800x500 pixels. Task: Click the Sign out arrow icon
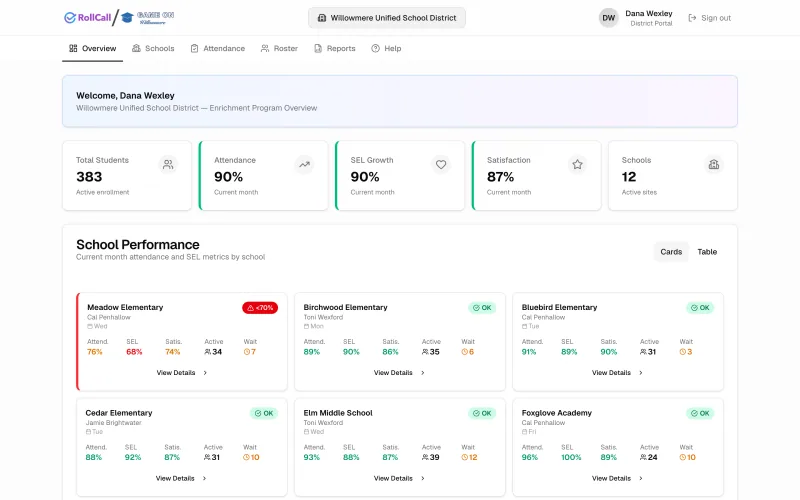[x=692, y=18]
